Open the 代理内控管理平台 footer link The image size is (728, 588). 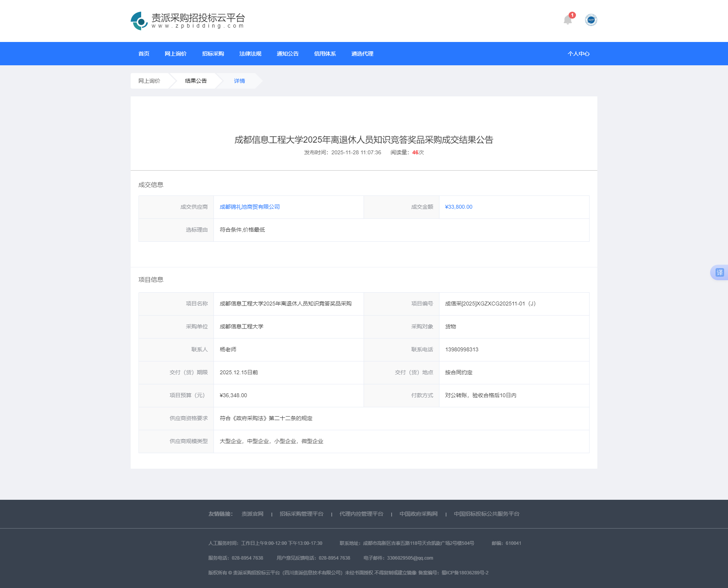click(361, 514)
